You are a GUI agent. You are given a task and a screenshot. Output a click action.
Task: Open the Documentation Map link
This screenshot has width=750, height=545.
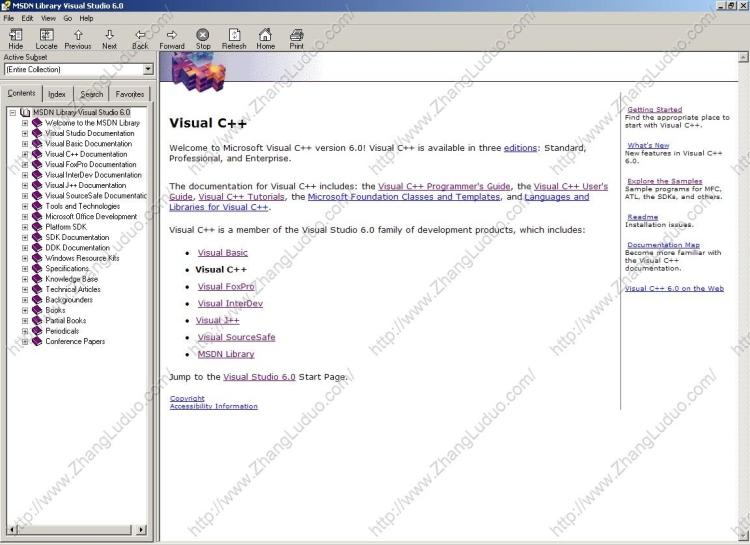click(x=663, y=245)
